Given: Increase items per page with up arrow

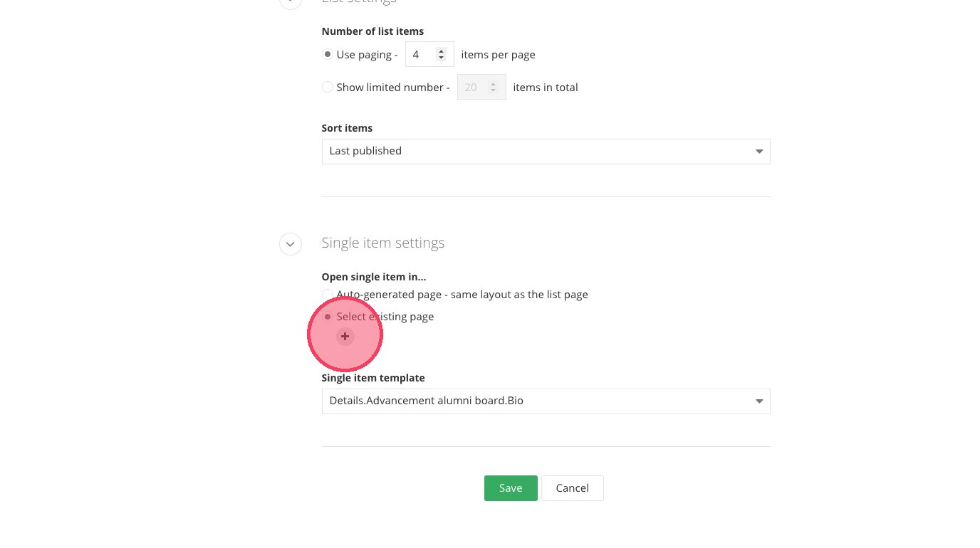Looking at the screenshot, I should (442, 51).
